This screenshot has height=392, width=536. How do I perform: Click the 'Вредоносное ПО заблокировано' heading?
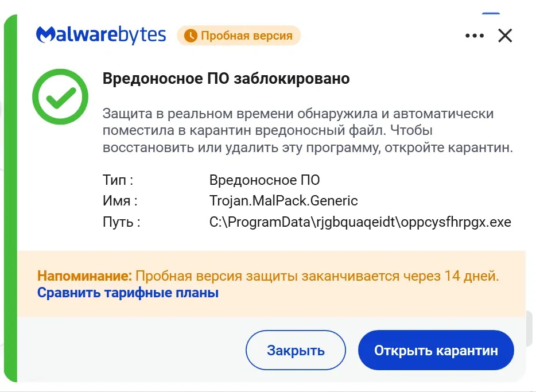226,79
